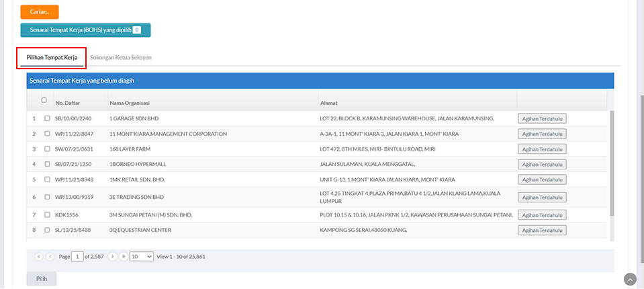Check the 3E TRADING SDN BHD checkbox
Screen dimensions: 644x289
tap(47, 197)
